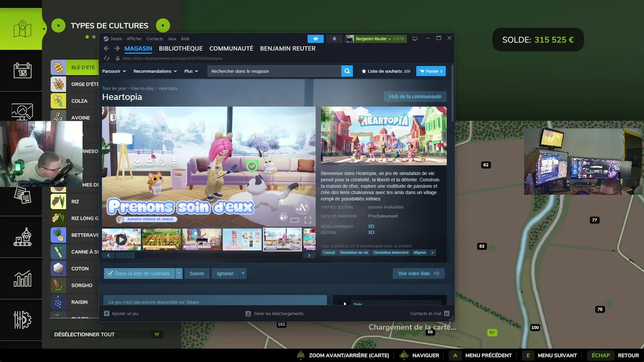The height and width of the screenshot is (362, 644).
Task: Switch Steam to Big Picture mode icon
Action: 415,39
